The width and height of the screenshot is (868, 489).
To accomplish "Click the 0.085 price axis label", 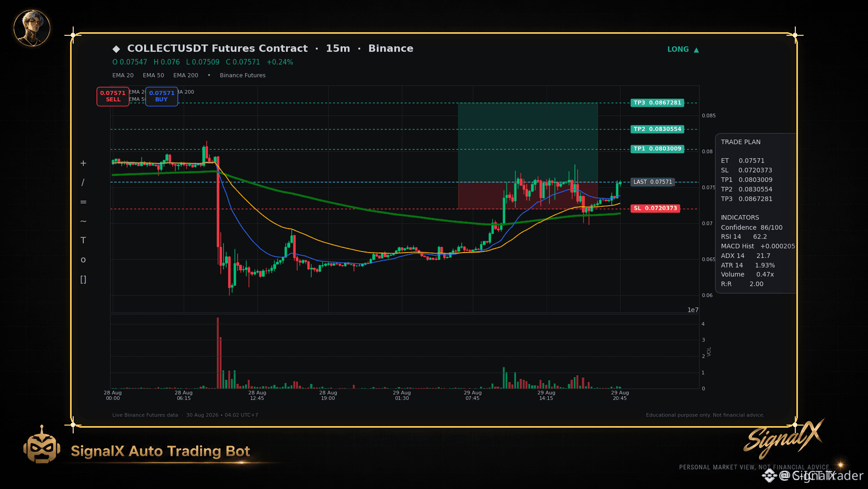I will click(709, 116).
